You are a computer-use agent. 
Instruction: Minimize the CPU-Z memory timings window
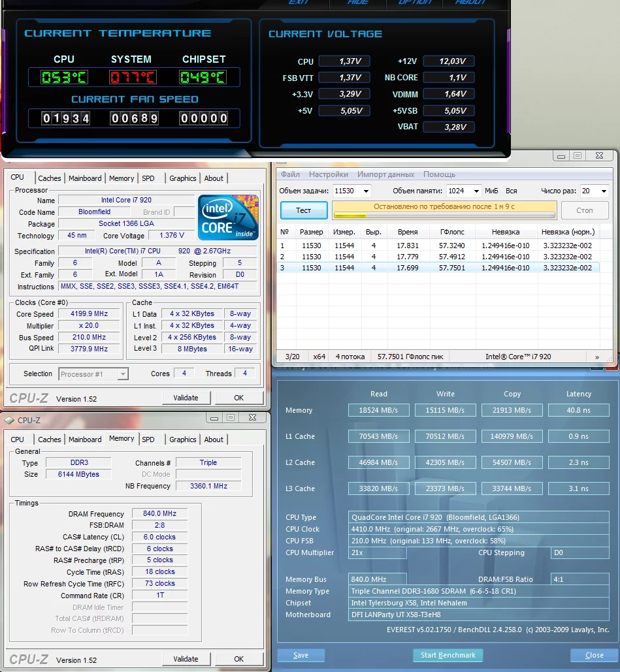(x=214, y=417)
